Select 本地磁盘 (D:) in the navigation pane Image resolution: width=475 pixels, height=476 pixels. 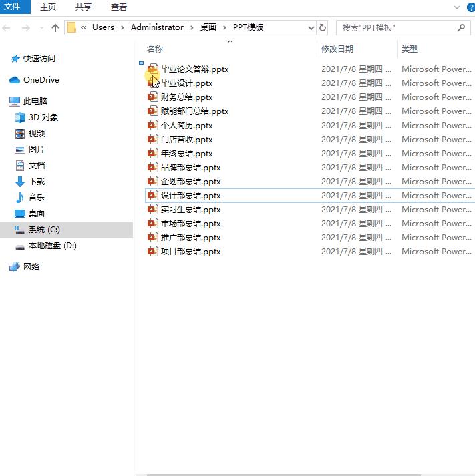(52, 246)
